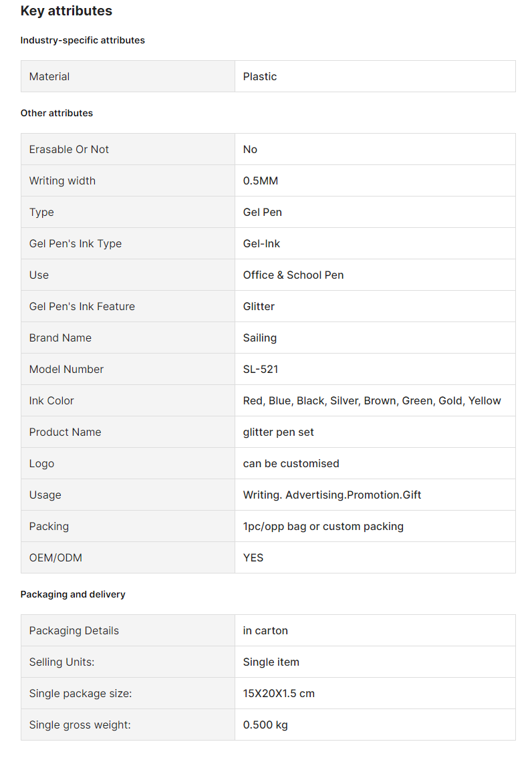Click the Gel Pen type value
The image size is (532, 778).
(x=262, y=213)
